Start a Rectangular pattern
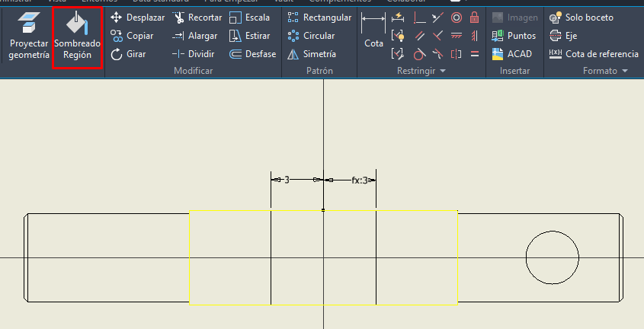The height and width of the screenshot is (329, 644). [x=319, y=18]
